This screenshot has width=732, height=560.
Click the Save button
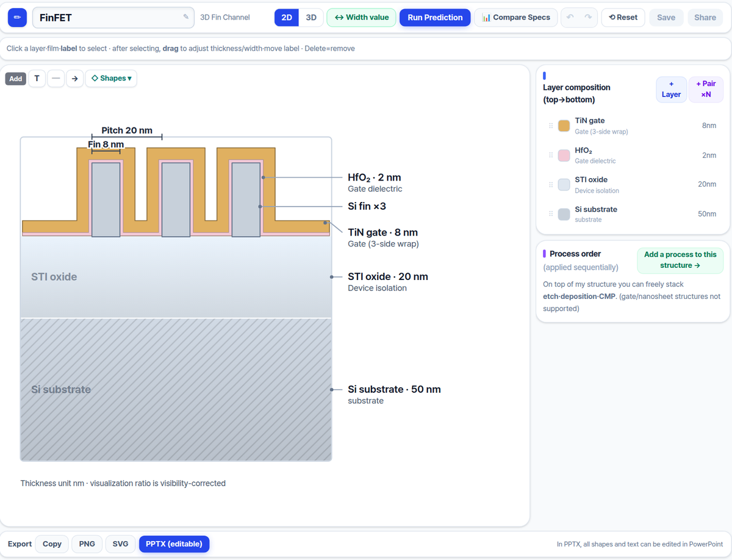point(666,17)
